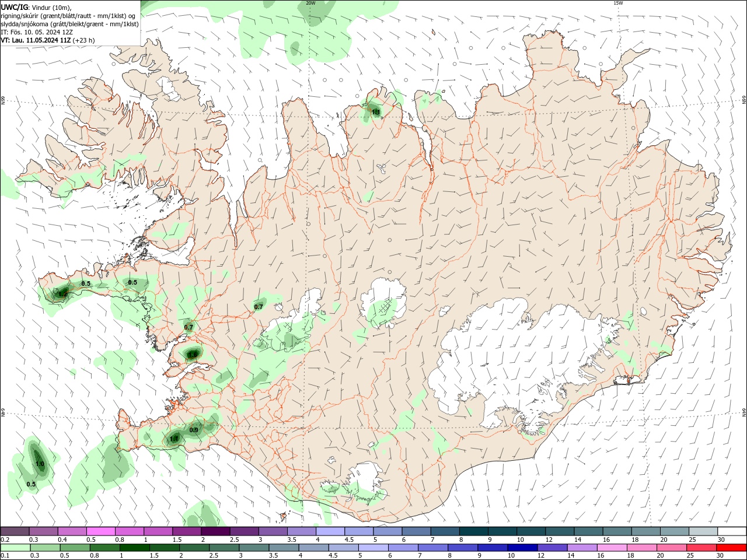Pick upper scale light lavender swatch at 4
Screen dimensions: 747x560
[x=330, y=531]
